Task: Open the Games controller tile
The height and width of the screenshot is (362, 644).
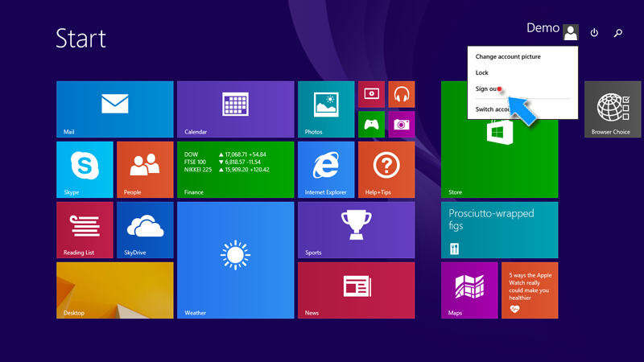Action: point(371,124)
